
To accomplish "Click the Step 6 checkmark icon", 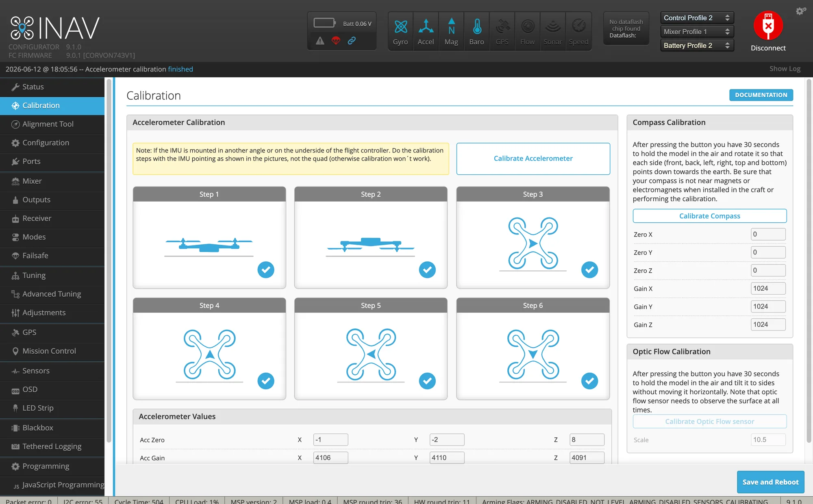I will pos(589,381).
